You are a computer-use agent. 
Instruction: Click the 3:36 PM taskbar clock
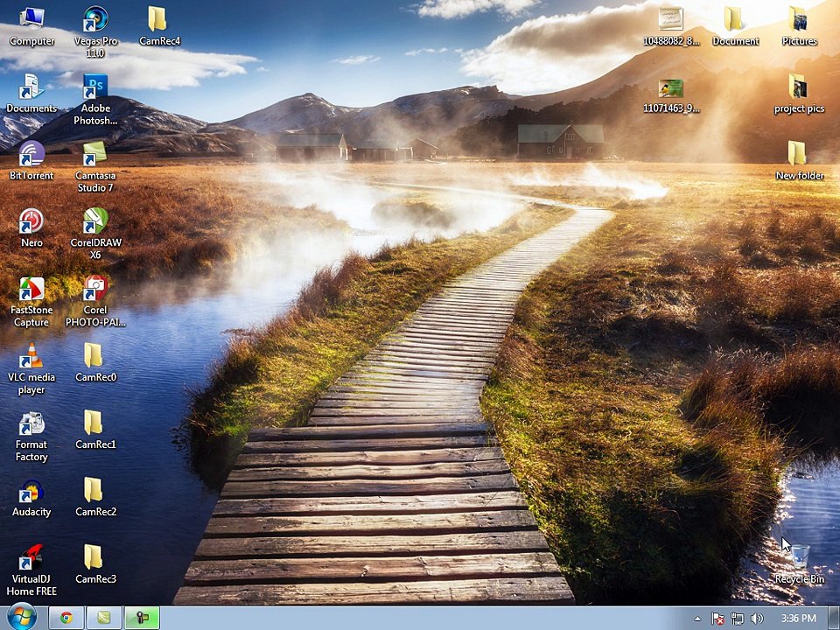click(x=798, y=619)
